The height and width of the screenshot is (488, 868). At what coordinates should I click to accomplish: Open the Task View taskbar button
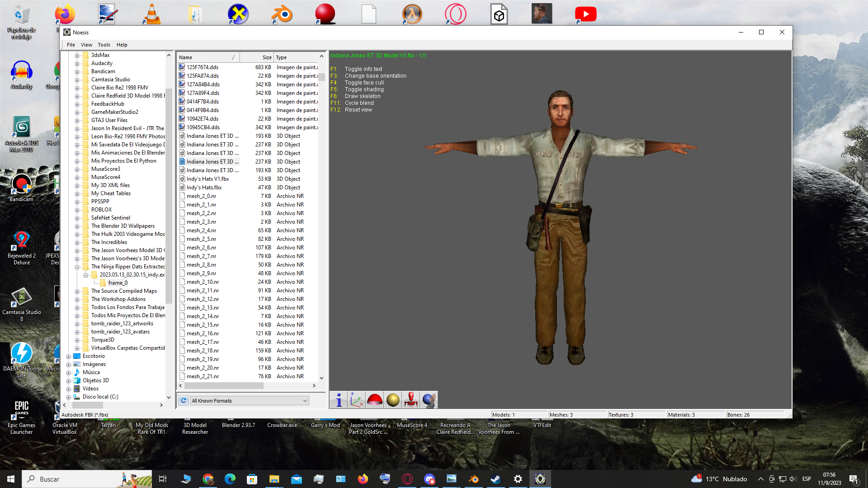pyautogui.click(x=163, y=479)
